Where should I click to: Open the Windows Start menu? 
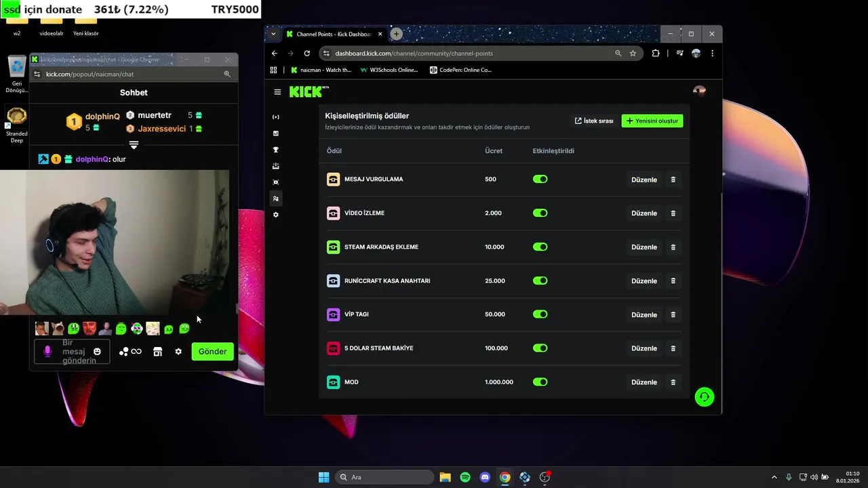point(323,477)
